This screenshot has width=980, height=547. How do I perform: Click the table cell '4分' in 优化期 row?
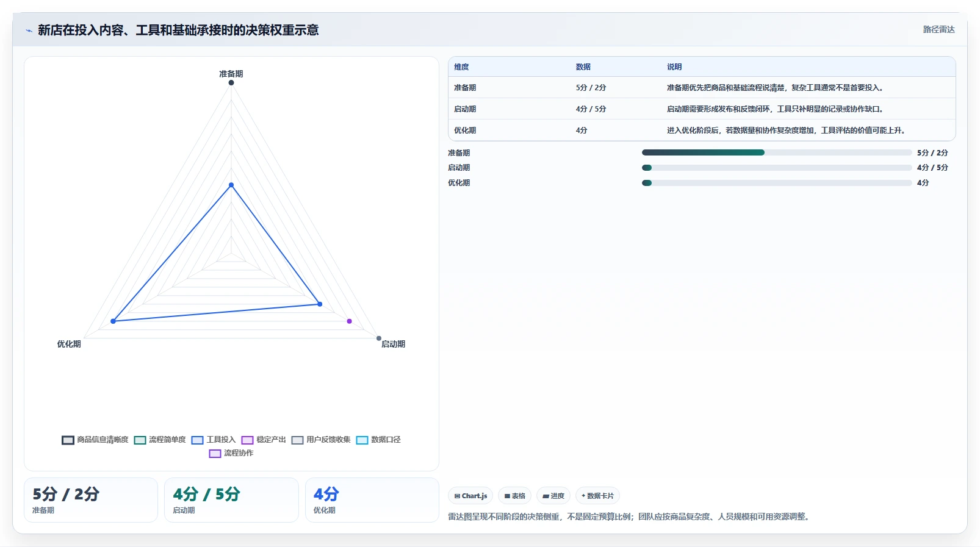[582, 130]
